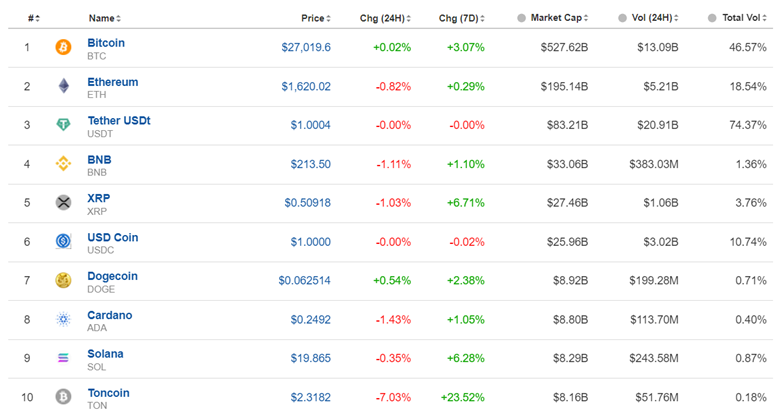Click the Solana logo icon

[63, 358]
